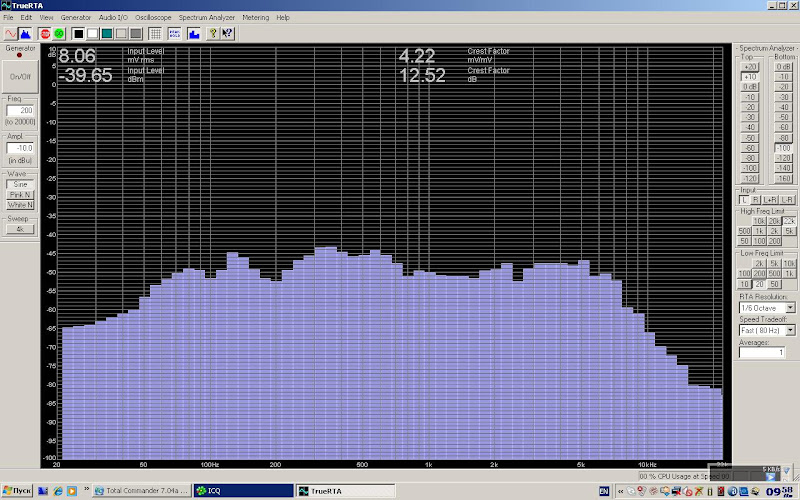Open the Spectrum Analyzer menu
Screen dimensions: 800x500
coord(207,18)
